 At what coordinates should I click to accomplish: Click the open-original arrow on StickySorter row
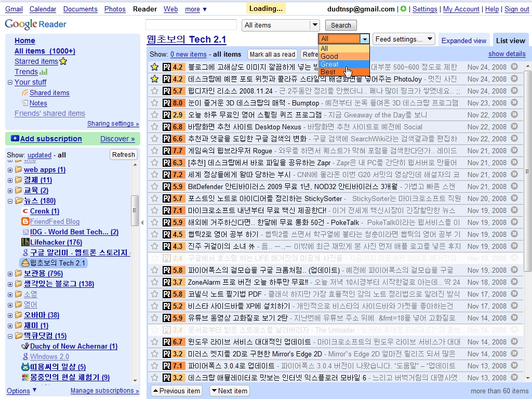tap(514, 198)
